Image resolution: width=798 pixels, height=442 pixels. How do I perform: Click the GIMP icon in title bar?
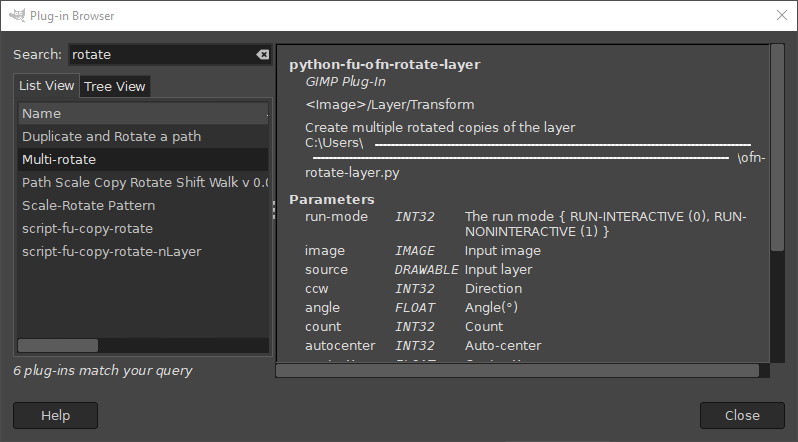tap(14, 14)
